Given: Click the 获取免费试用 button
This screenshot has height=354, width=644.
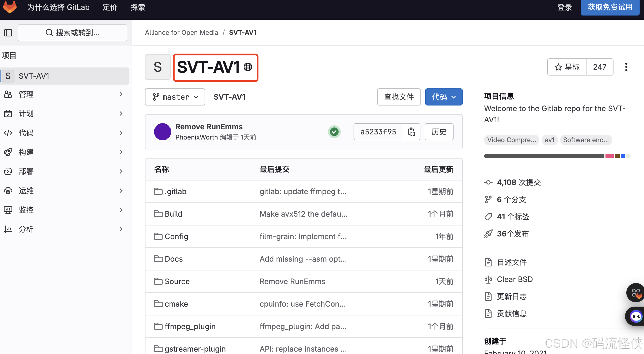Looking at the screenshot, I should (610, 7).
